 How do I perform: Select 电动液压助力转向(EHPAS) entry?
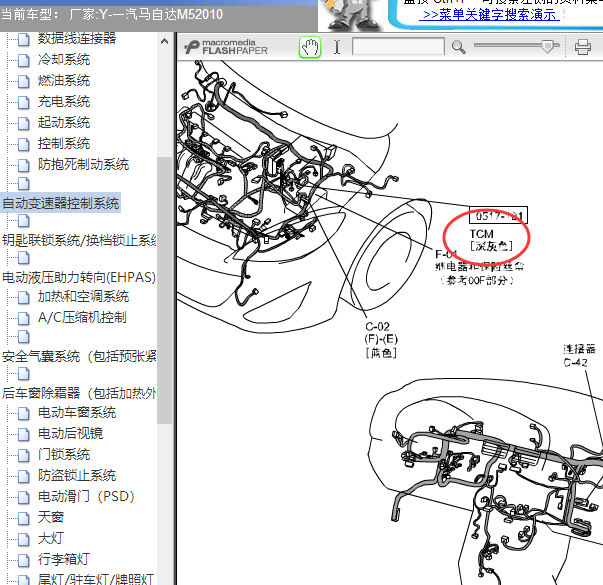pyautogui.click(x=79, y=277)
